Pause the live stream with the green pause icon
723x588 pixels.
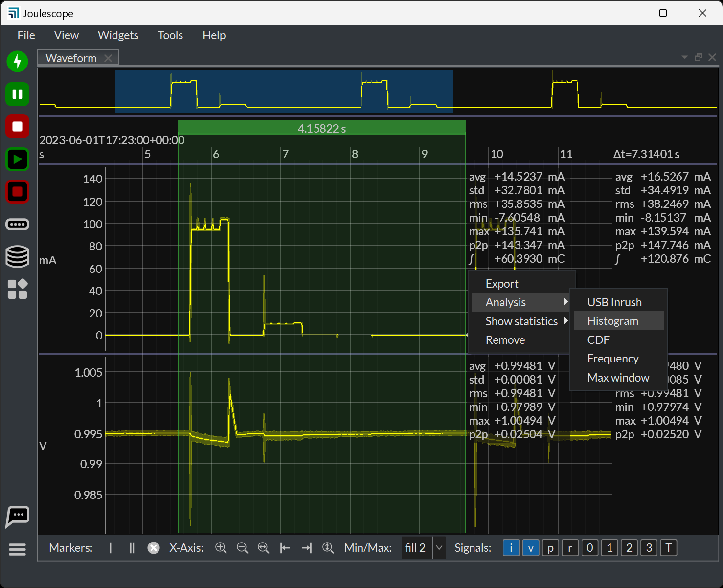[18, 94]
